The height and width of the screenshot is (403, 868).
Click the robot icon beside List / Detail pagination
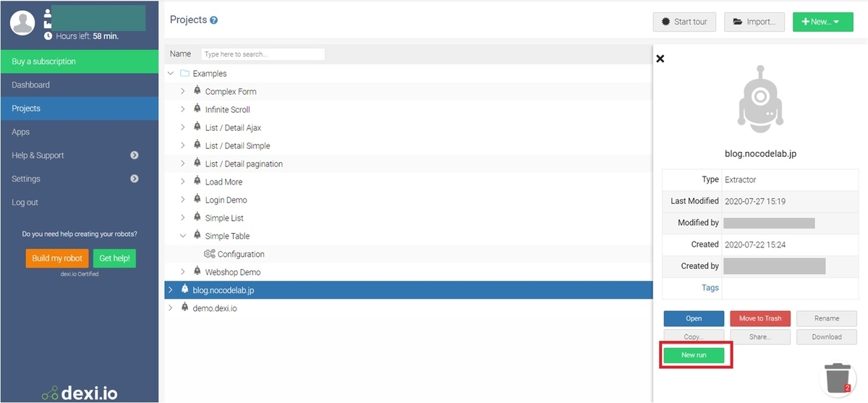pyautogui.click(x=197, y=164)
